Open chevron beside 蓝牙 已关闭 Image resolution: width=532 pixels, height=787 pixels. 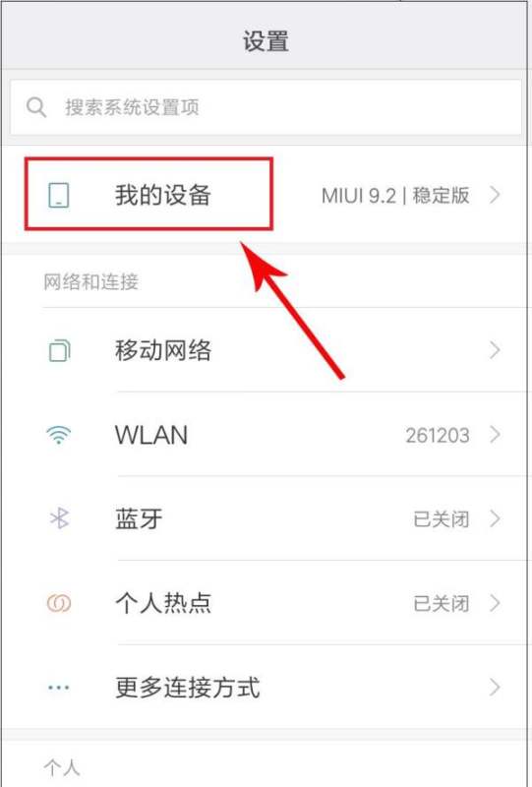click(x=495, y=518)
